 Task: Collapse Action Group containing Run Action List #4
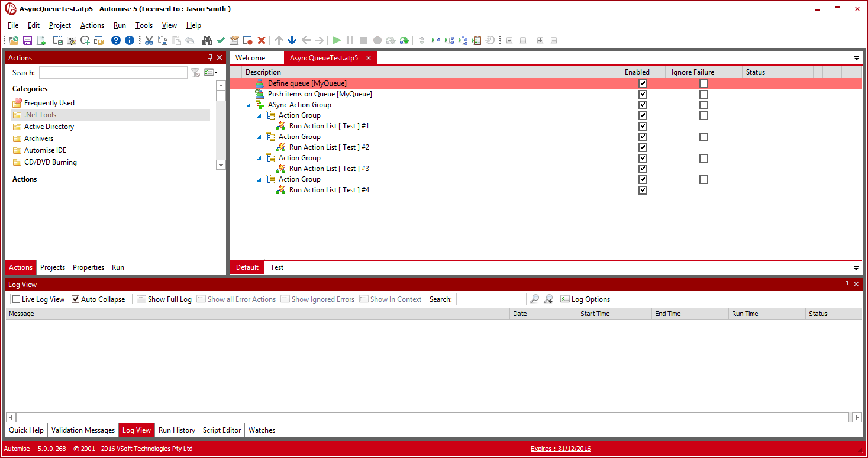pyautogui.click(x=259, y=180)
